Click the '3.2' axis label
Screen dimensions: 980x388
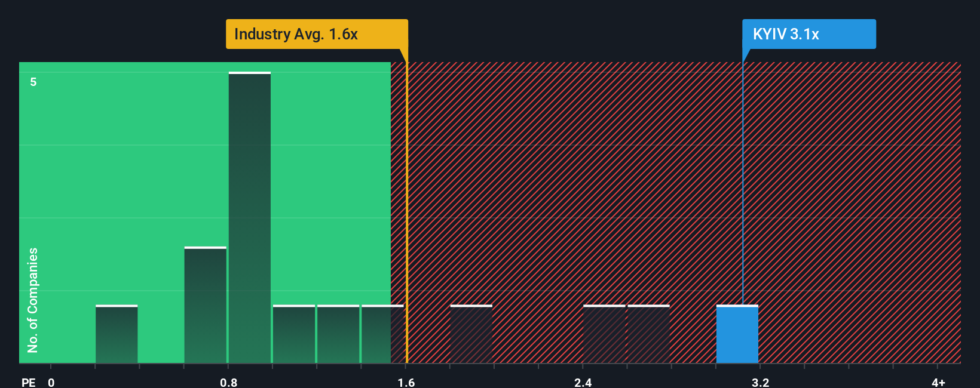pyautogui.click(x=760, y=383)
